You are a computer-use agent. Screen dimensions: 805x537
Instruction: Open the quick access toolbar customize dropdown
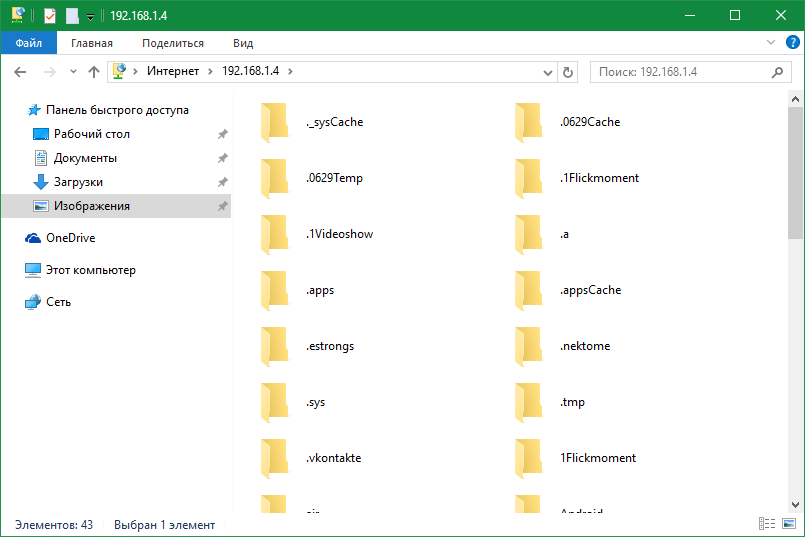(x=90, y=17)
